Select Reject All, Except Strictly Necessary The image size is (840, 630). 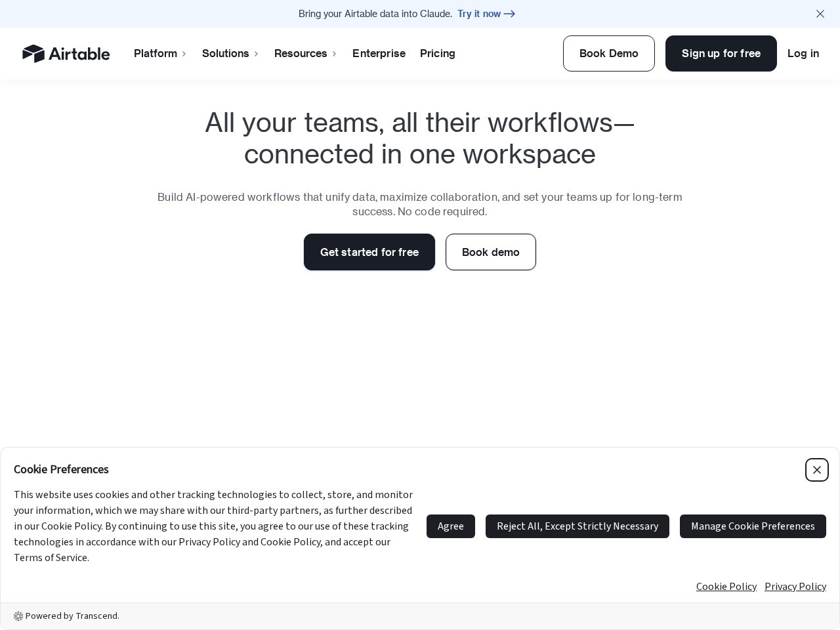click(x=577, y=526)
